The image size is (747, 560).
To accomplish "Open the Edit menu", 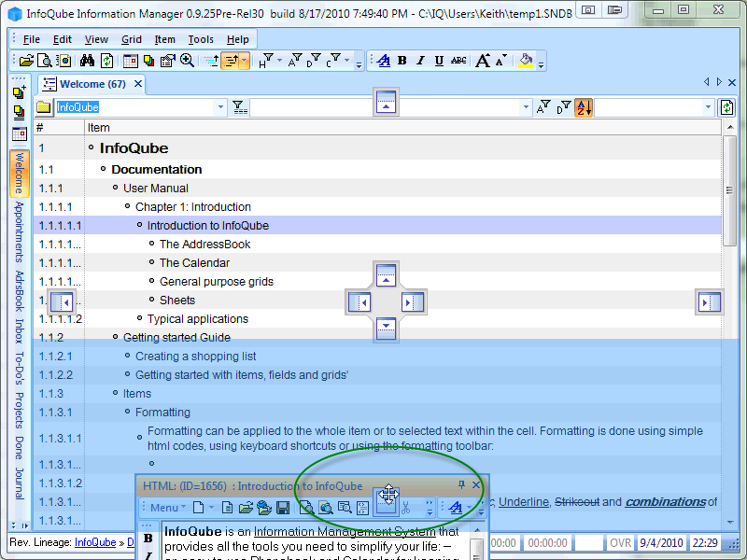I will click(x=62, y=39).
